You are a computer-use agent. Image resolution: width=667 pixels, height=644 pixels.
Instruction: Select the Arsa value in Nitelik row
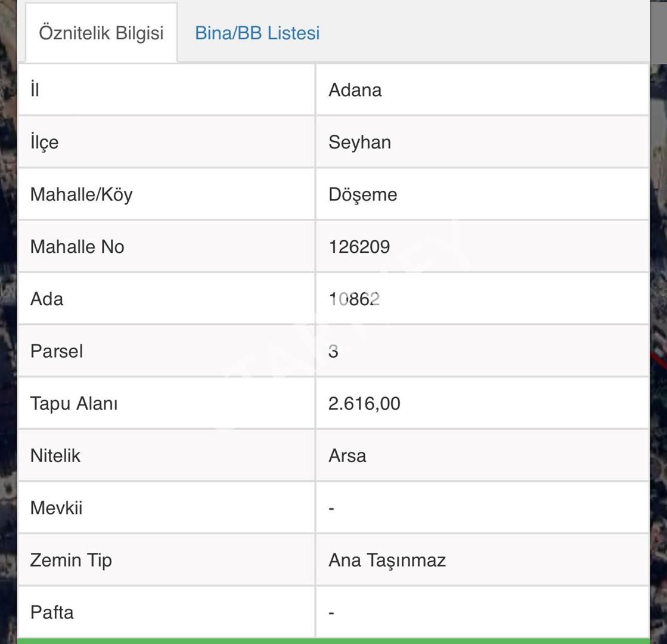coord(347,456)
